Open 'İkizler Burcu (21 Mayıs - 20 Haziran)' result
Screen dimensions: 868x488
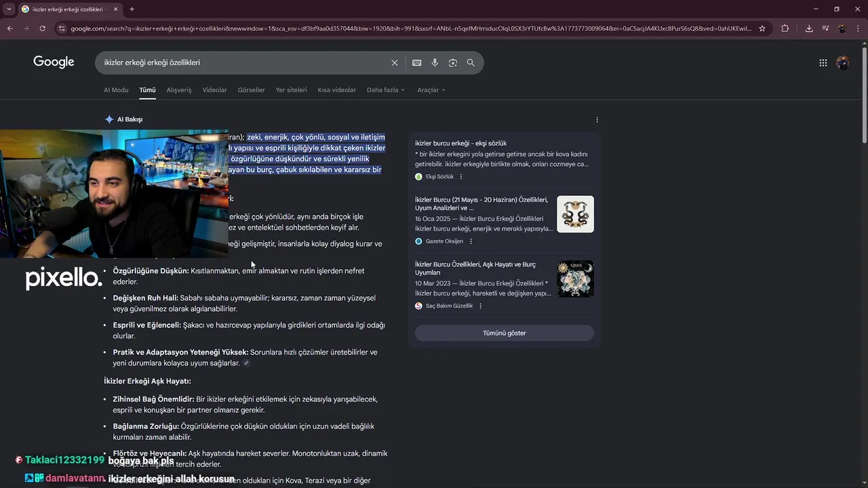pos(481,204)
